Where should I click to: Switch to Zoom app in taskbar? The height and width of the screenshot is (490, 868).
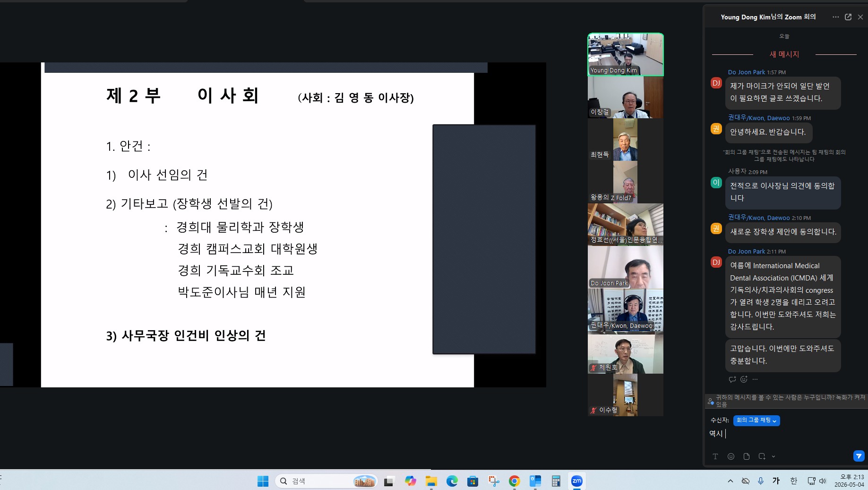pos(577,481)
